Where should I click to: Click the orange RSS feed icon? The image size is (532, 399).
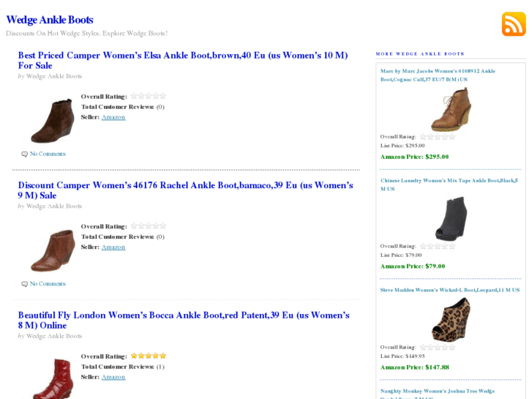[x=514, y=24]
